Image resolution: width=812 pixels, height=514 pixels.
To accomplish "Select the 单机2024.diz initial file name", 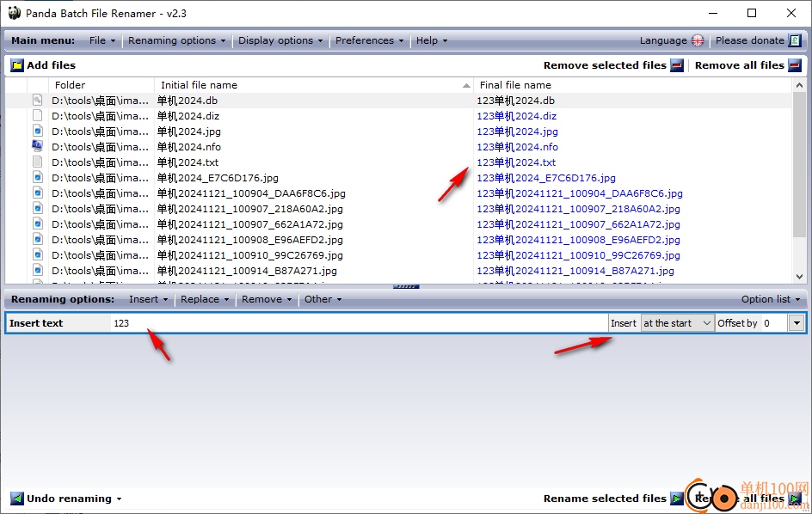I will click(x=188, y=116).
